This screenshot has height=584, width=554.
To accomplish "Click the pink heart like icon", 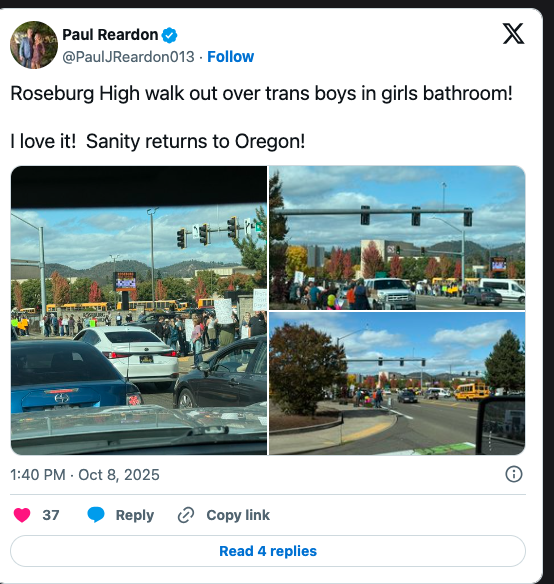I will pos(22,515).
